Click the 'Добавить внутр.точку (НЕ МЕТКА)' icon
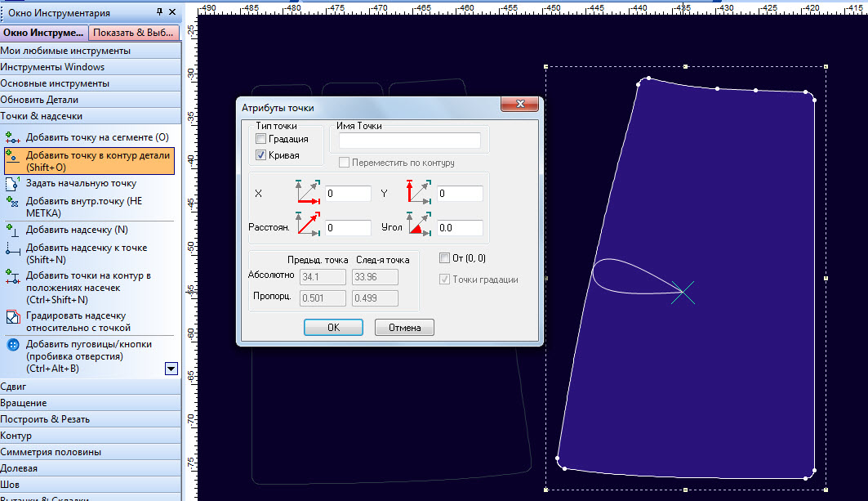Viewport: 868px width, 501px height. click(x=12, y=202)
